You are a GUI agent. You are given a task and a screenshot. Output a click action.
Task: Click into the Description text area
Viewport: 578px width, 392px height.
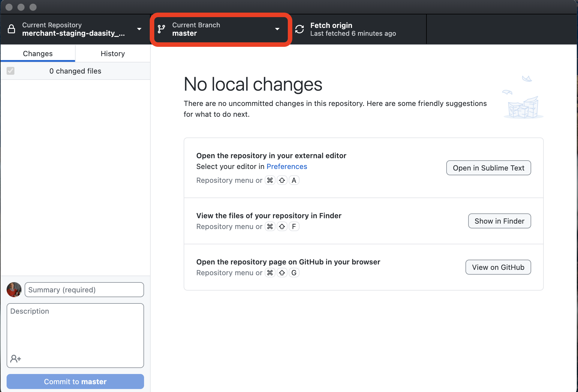[x=75, y=330]
